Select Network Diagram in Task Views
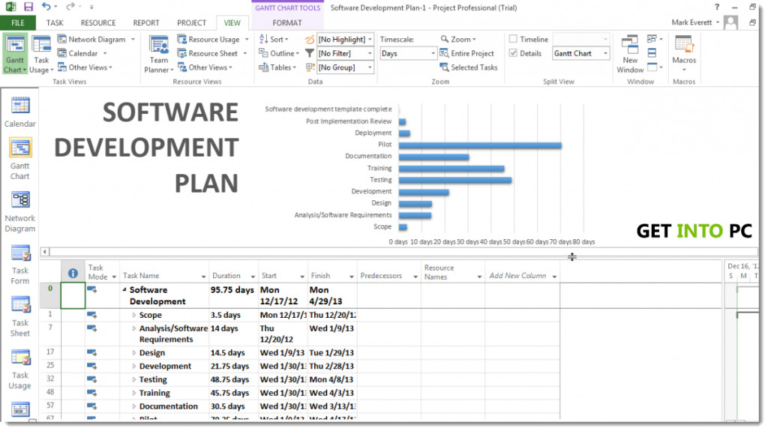 (x=92, y=39)
